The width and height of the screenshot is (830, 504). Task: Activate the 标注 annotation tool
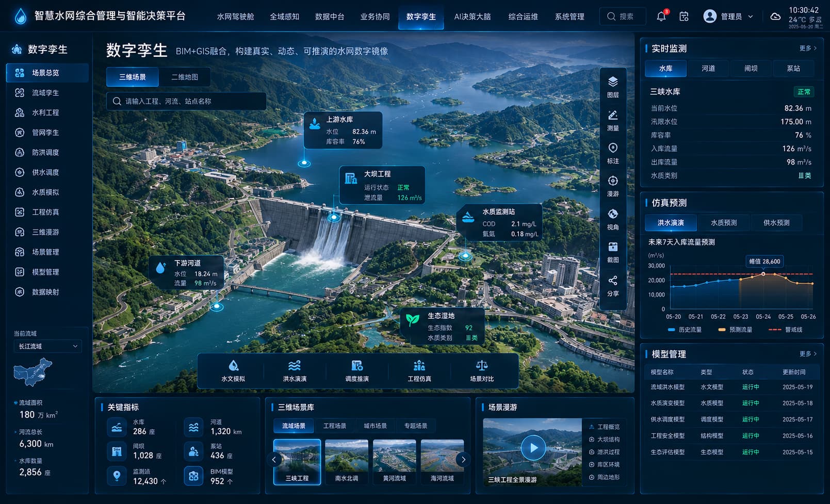coord(613,153)
